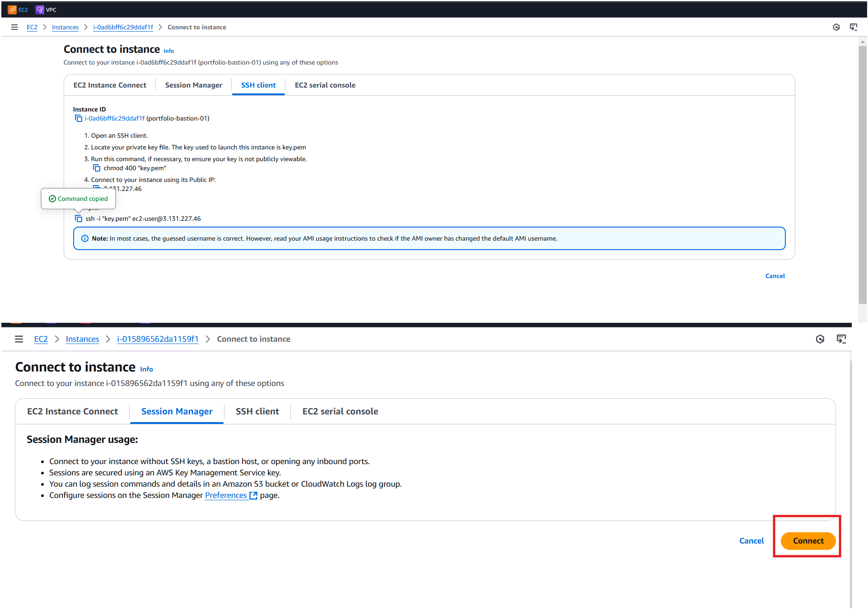This screenshot has height=609, width=868.
Task: Open the Session Manager Preferences link
Action: (x=226, y=495)
